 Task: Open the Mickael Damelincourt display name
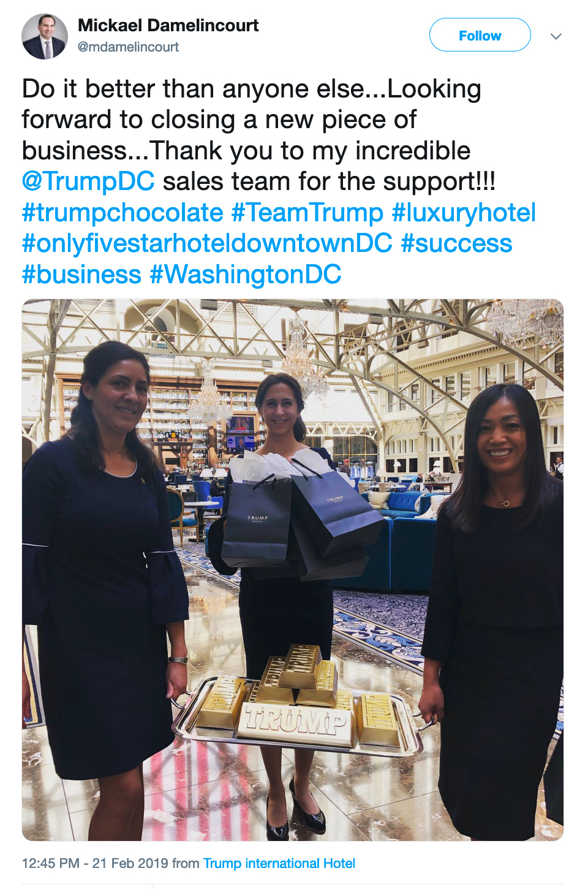[168, 25]
